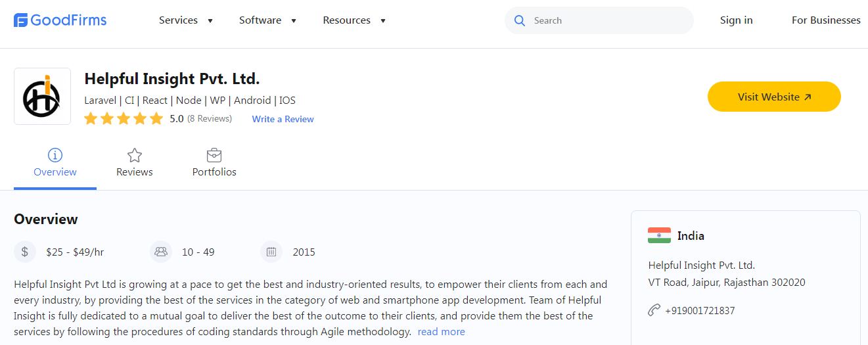Click the Write a Review link
This screenshot has width=868, height=345.
[x=283, y=119]
